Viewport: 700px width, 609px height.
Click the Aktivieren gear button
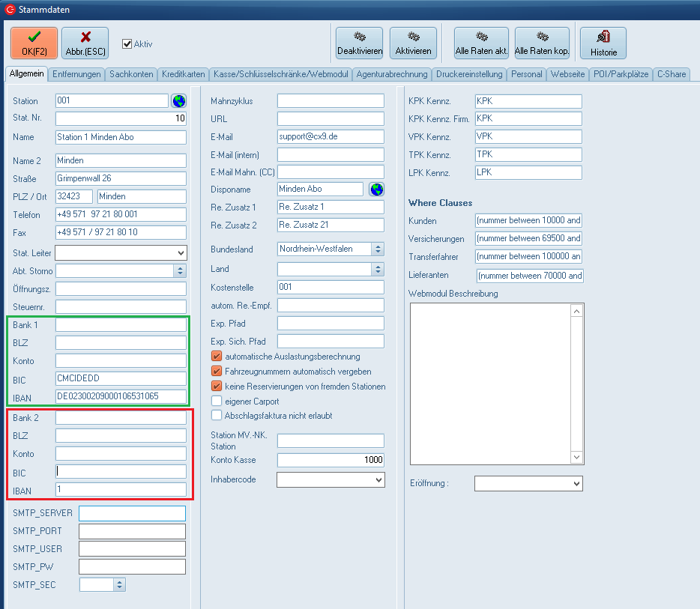(x=413, y=43)
